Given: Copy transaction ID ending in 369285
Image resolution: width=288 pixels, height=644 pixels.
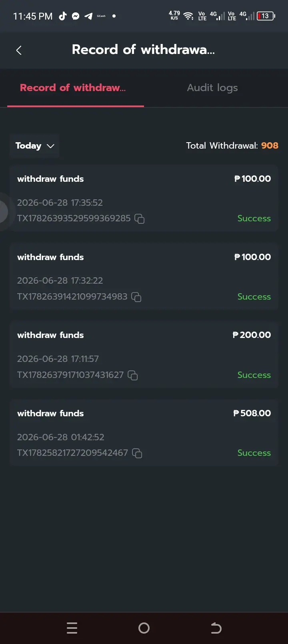Looking at the screenshot, I should (139, 219).
